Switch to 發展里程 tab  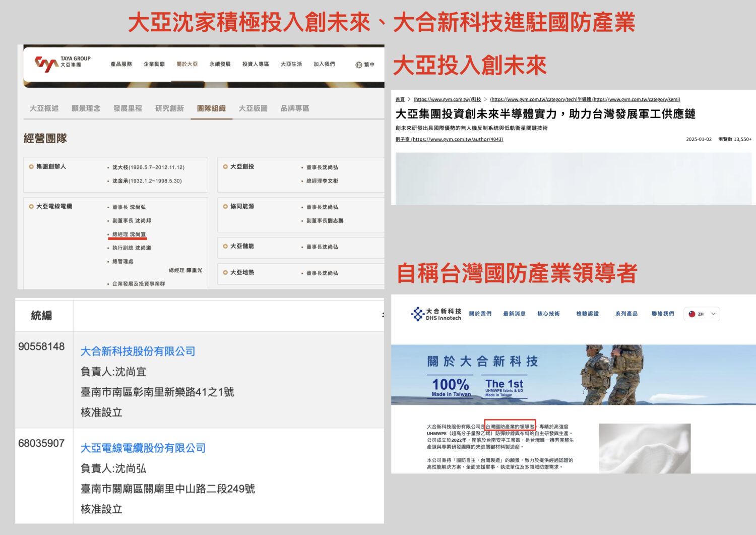pyautogui.click(x=128, y=108)
